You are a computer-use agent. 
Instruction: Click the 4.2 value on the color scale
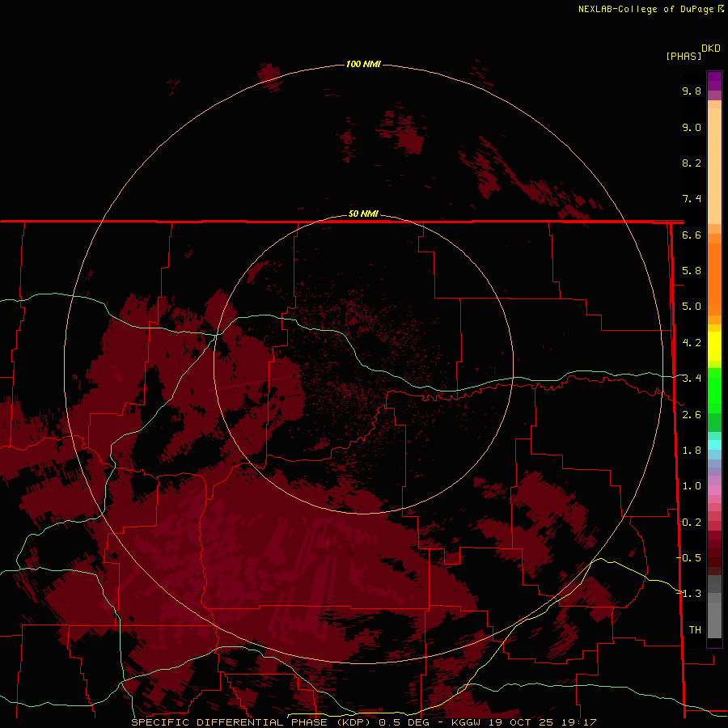click(x=692, y=343)
